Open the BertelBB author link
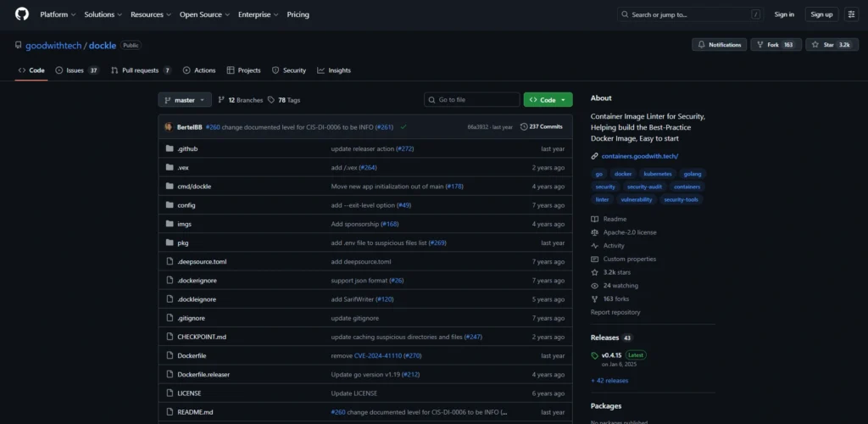 tap(189, 126)
